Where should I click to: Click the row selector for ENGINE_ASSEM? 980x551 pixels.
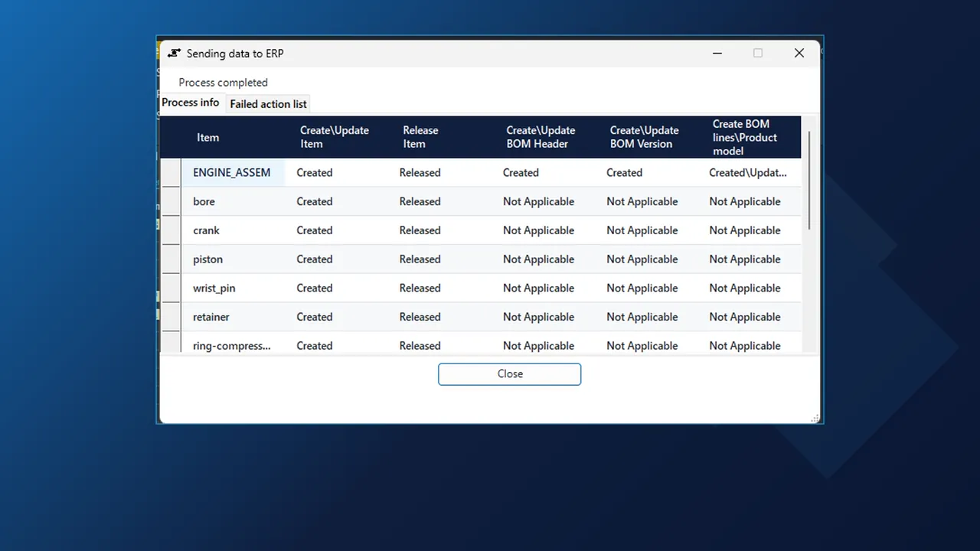tap(171, 173)
